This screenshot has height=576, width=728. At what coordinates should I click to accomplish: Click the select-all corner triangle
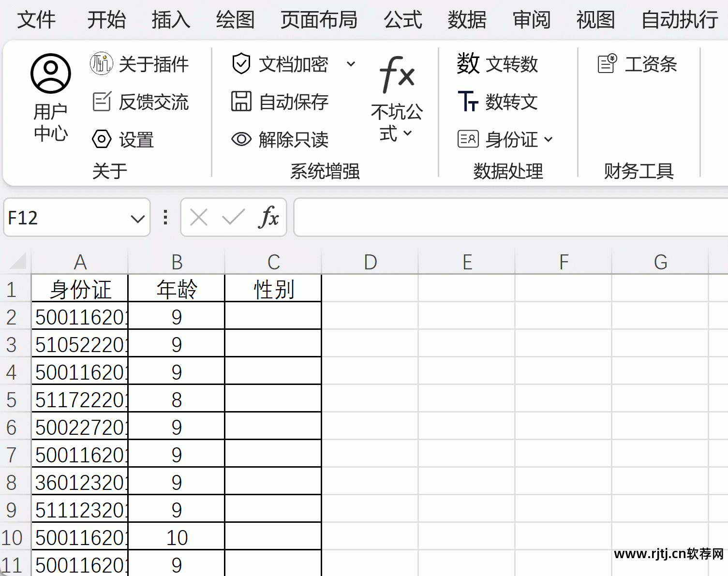18,262
